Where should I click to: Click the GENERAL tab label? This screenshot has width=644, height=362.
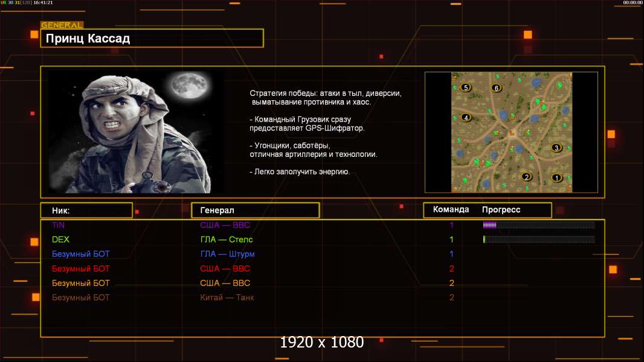pyautogui.click(x=62, y=25)
